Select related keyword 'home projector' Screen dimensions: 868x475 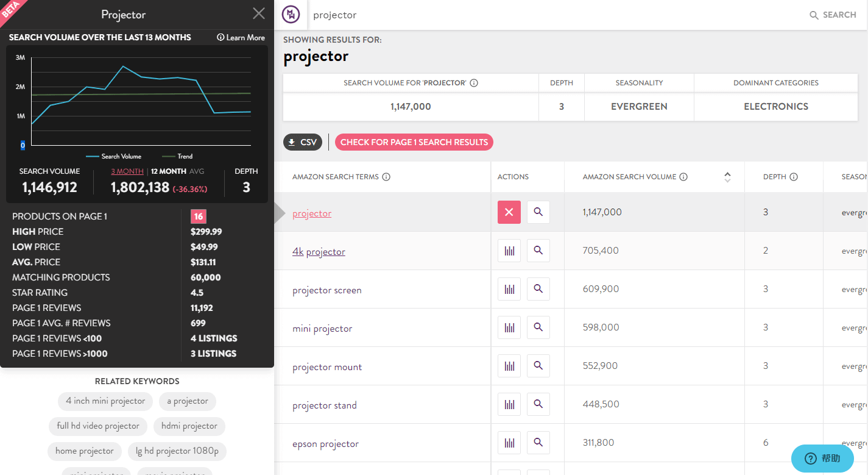tap(85, 451)
